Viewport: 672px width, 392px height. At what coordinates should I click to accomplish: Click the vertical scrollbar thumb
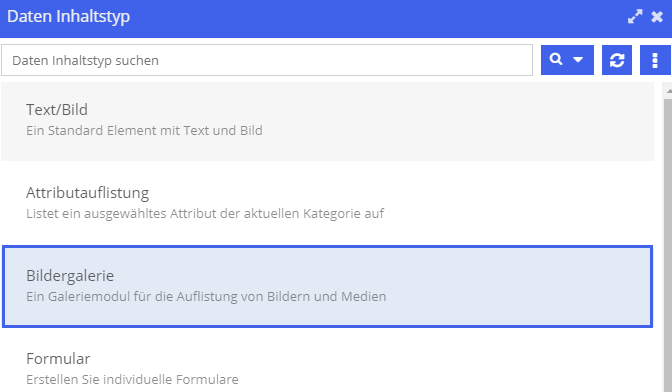[x=668, y=245]
